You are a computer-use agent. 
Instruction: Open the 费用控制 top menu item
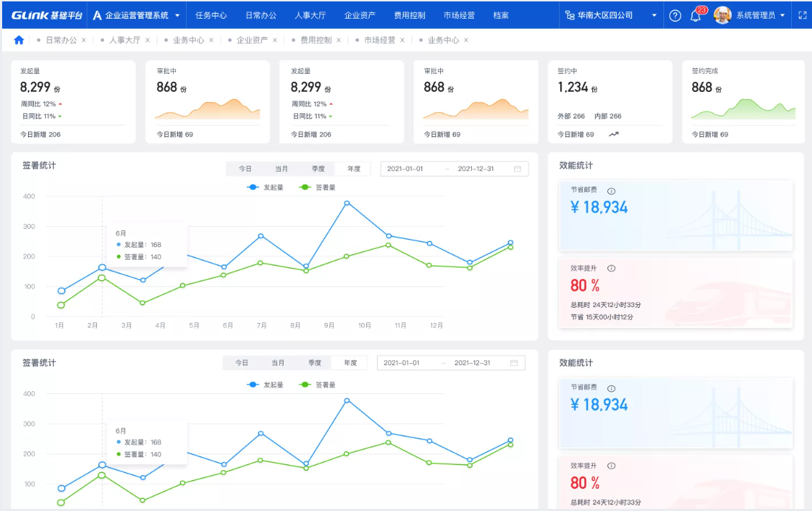(410, 16)
